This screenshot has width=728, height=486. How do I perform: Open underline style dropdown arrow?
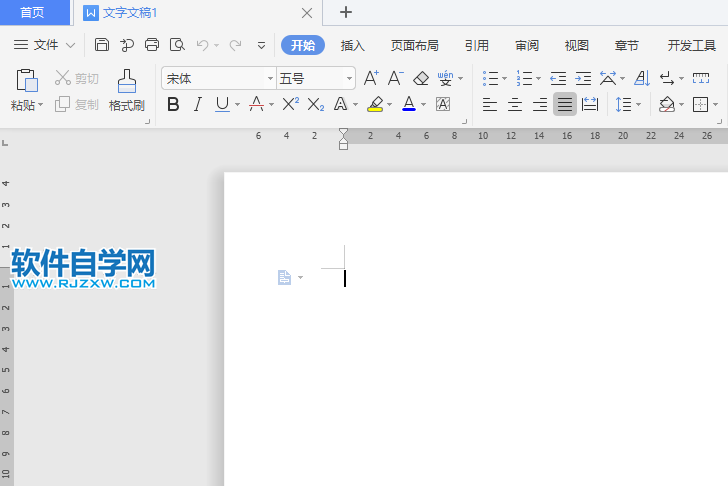237,104
